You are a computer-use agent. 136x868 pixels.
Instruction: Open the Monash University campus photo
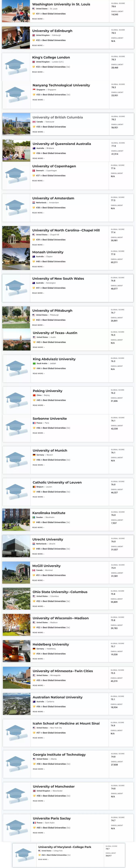[x=16, y=259]
